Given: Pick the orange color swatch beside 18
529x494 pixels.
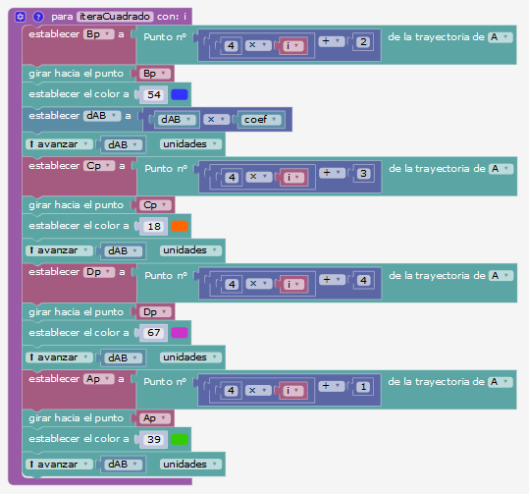Looking at the screenshot, I should pyautogui.click(x=179, y=226).
